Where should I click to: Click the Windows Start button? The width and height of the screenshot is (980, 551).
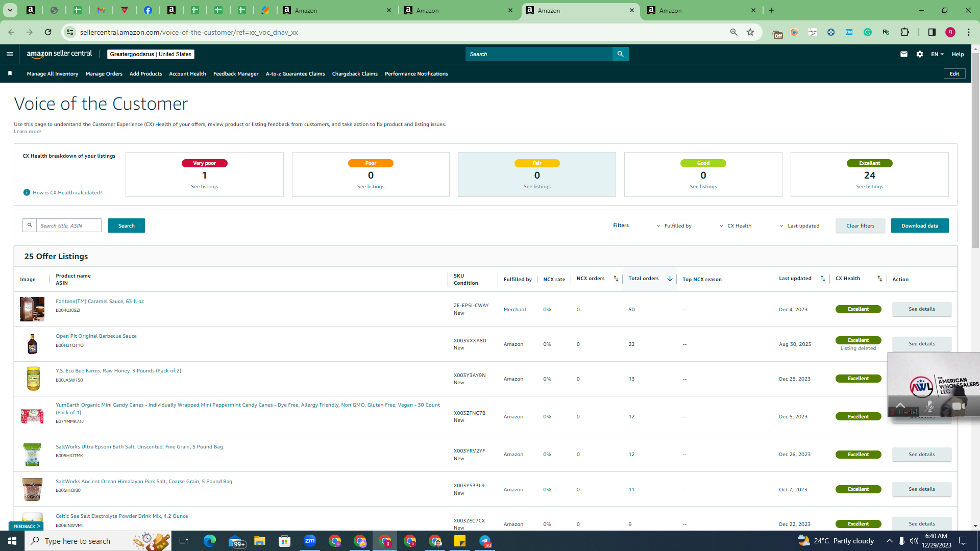tap(12, 541)
